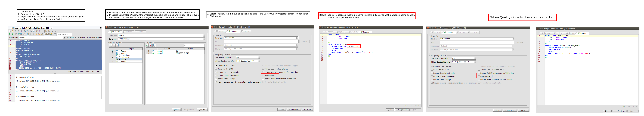
Task: Open Statement Separator dropdown where Qualify Objects is checked
Action: [x=475, y=58]
